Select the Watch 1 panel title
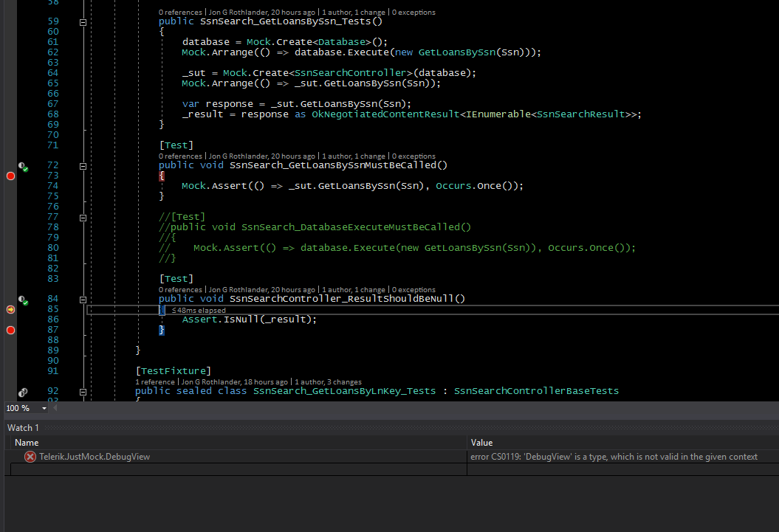779x532 pixels. 23,428
